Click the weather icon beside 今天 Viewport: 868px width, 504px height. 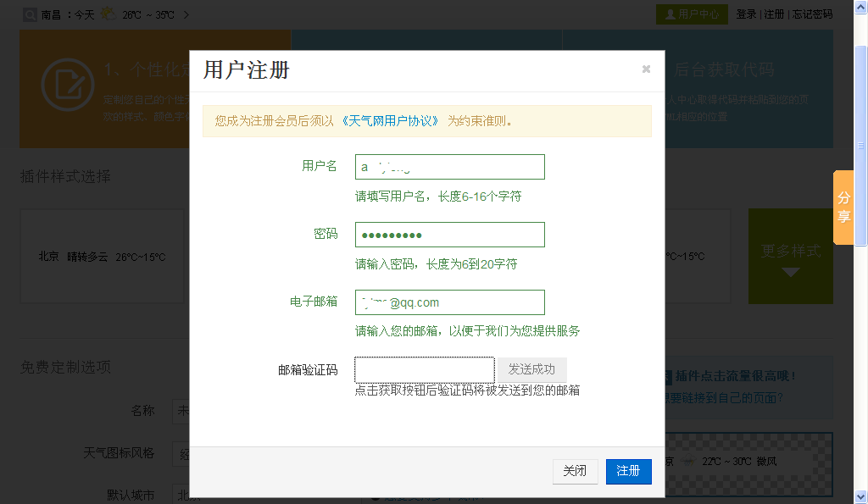pyautogui.click(x=108, y=14)
